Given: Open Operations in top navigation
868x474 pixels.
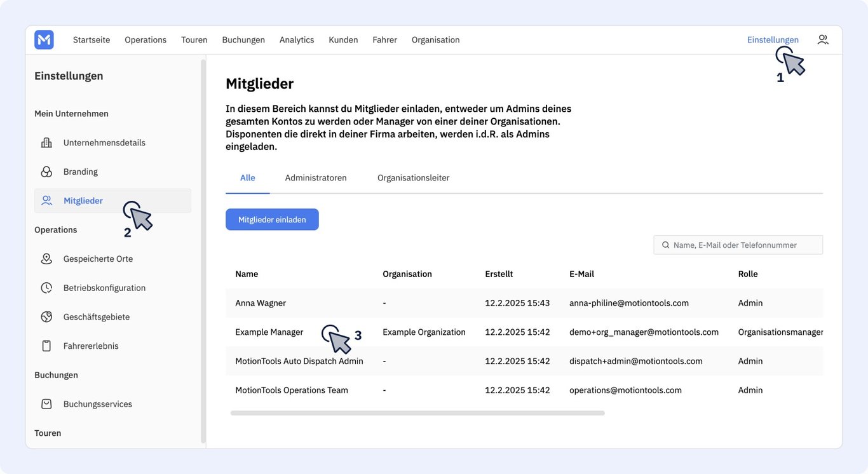Looking at the screenshot, I should (x=146, y=40).
